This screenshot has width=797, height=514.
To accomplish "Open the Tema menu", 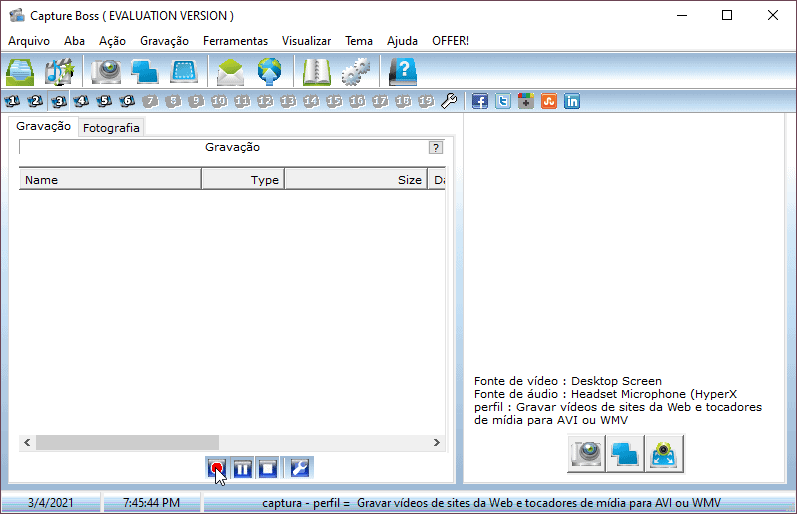I will coord(359,41).
